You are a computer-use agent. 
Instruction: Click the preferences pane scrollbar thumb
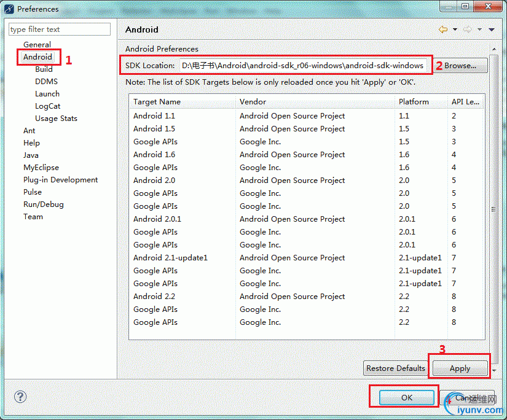(x=493, y=209)
